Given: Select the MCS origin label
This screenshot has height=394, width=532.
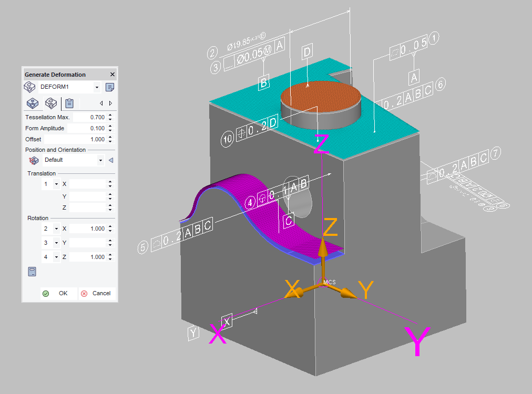Looking at the screenshot, I should click(329, 282).
